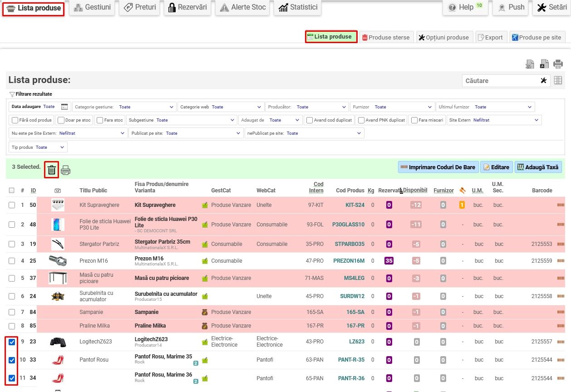Click the barcode icon on Kit Supraveghere row
The height and width of the screenshot is (392, 571).
tap(561, 205)
